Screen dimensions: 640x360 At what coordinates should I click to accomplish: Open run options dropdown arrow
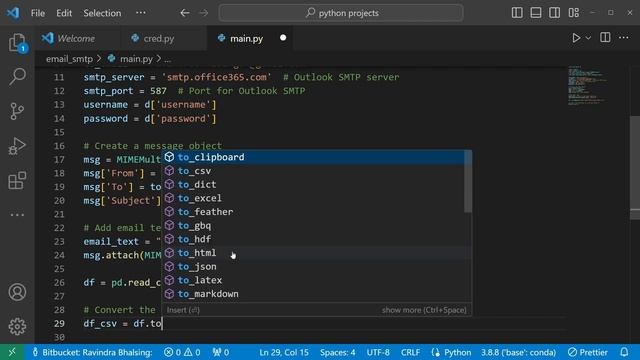click(x=588, y=38)
